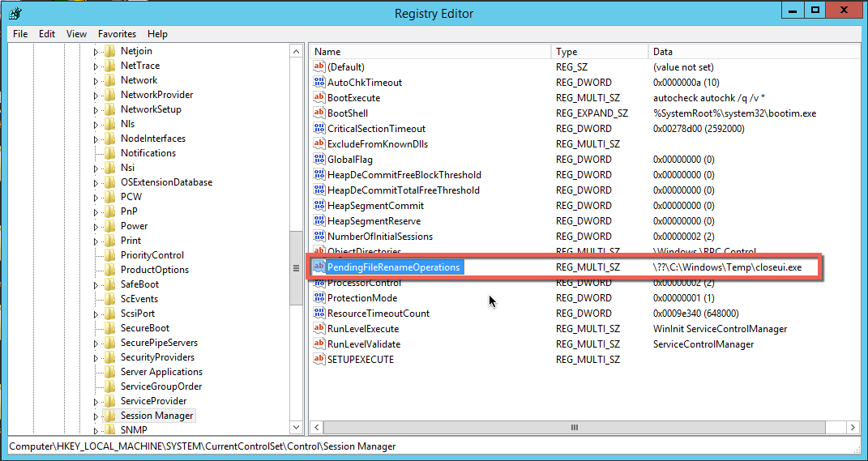This screenshot has width=868, height=461.
Task: Open the Edit menu
Action: [47, 34]
